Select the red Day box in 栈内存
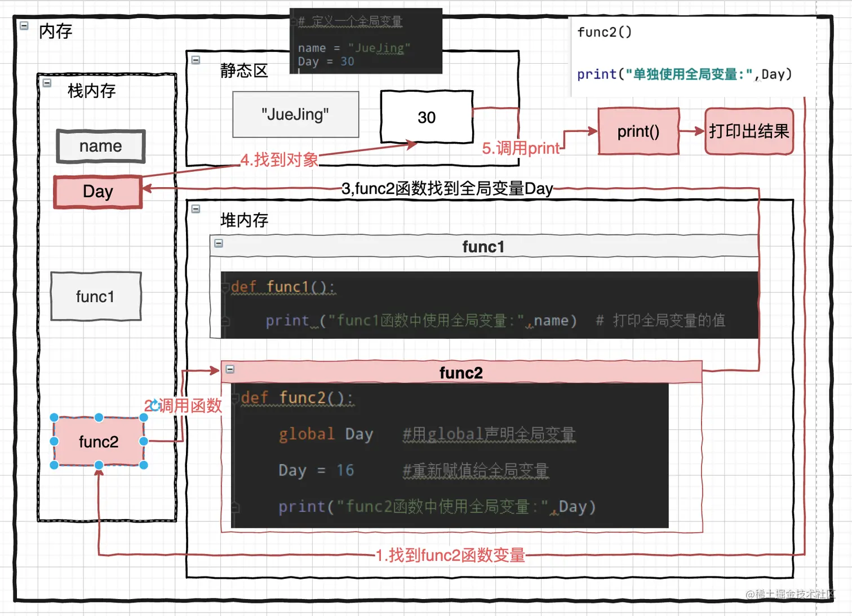Screen dimensions: 852x616 [x=98, y=192]
